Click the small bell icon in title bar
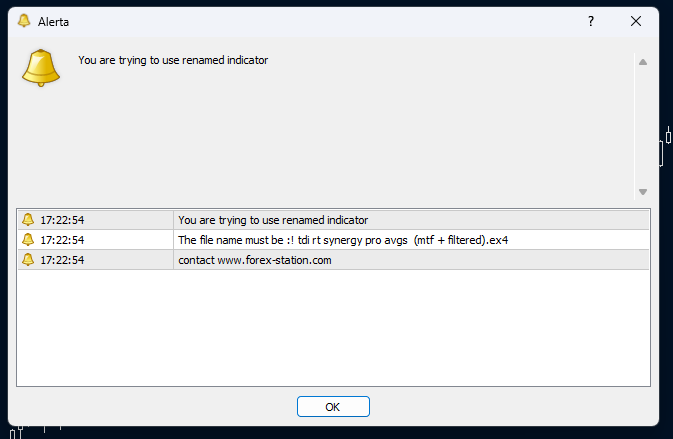The width and height of the screenshot is (673, 439). point(24,21)
